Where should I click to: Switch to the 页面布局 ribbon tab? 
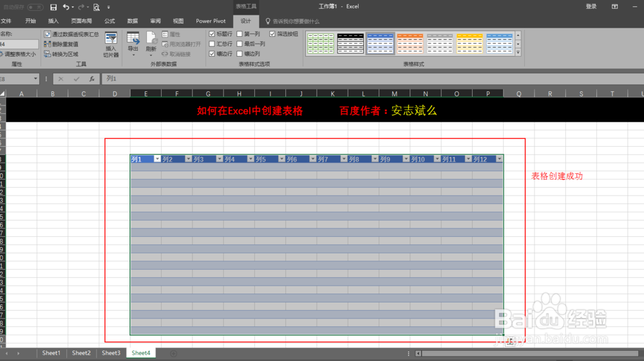[x=81, y=21]
